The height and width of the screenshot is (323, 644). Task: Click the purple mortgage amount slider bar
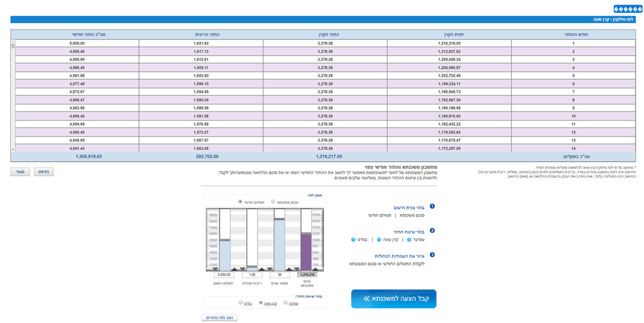pyautogui.click(x=307, y=252)
